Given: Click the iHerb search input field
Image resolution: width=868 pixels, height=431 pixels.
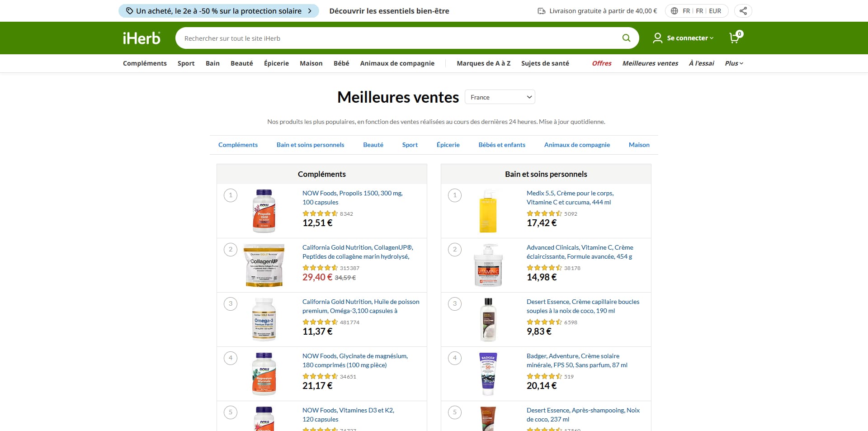Looking at the screenshot, I should point(398,38).
